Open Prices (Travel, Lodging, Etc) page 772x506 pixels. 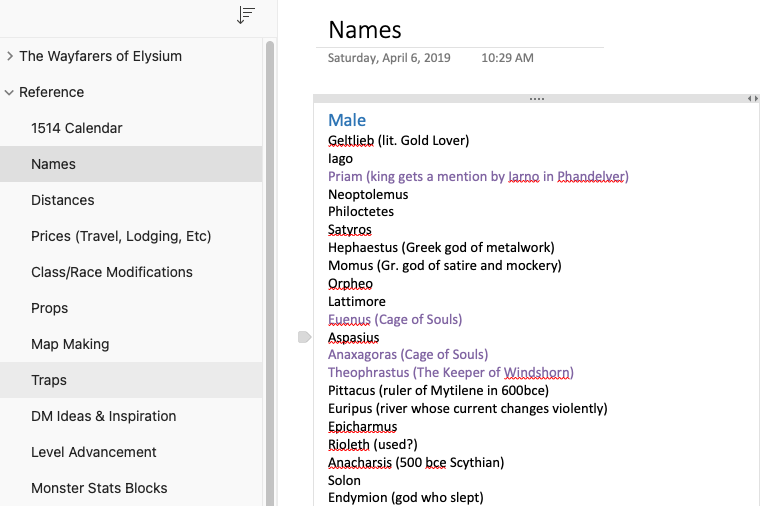(x=121, y=236)
